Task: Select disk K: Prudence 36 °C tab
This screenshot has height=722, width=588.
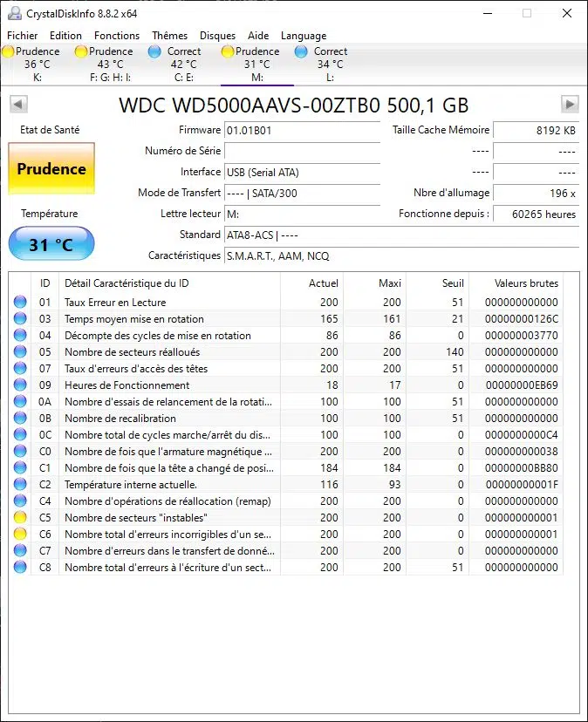Action: [x=38, y=64]
